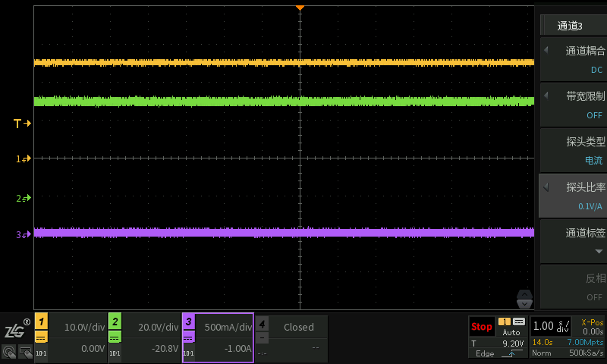Viewport: 607px width, 364px height.
Task: Click the left arrow beside 带宽限制
Action: [x=546, y=95]
